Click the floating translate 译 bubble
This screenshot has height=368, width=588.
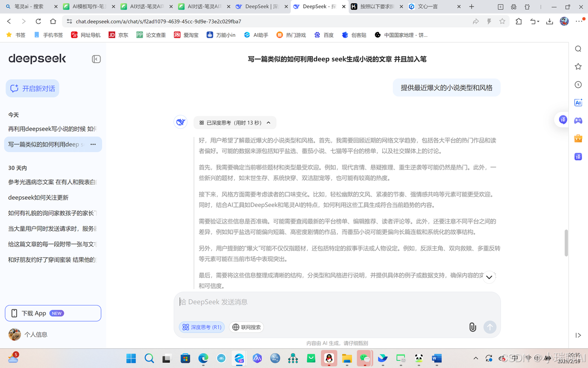click(563, 120)
